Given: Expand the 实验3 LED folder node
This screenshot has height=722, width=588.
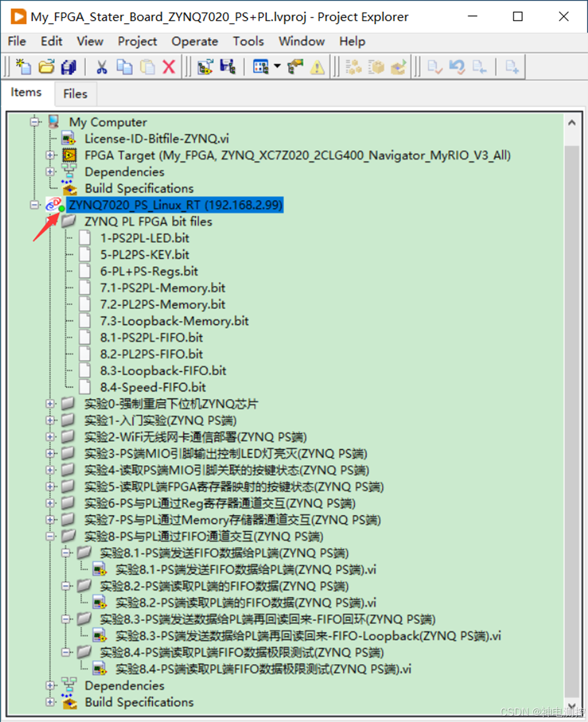Looking at the screenshot, I should 50,453.
